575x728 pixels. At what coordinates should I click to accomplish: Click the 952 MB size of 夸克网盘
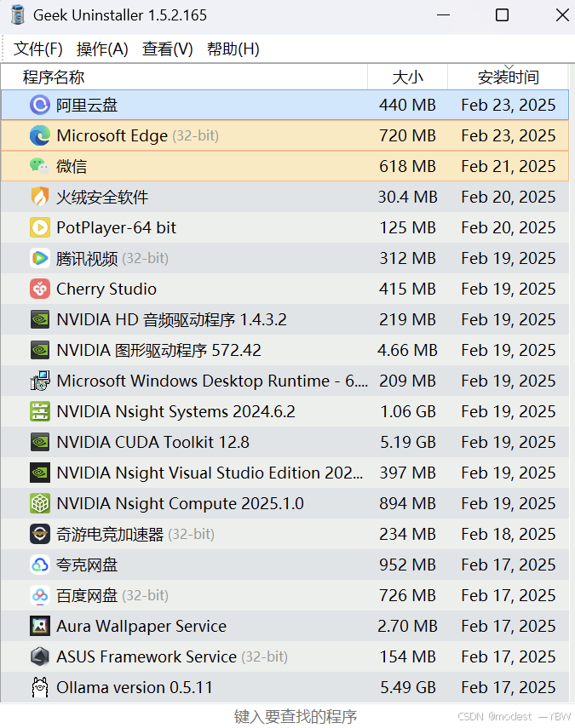point(407,565)
